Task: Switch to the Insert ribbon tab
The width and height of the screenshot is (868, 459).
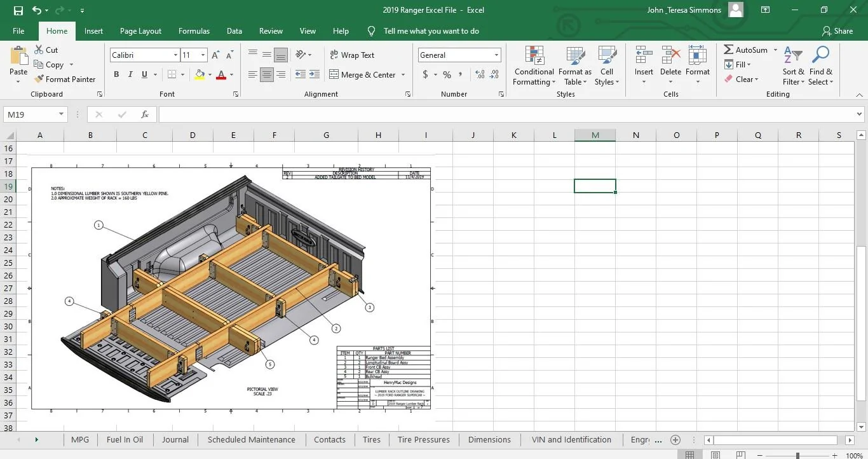Action: [x=93, y=31]
